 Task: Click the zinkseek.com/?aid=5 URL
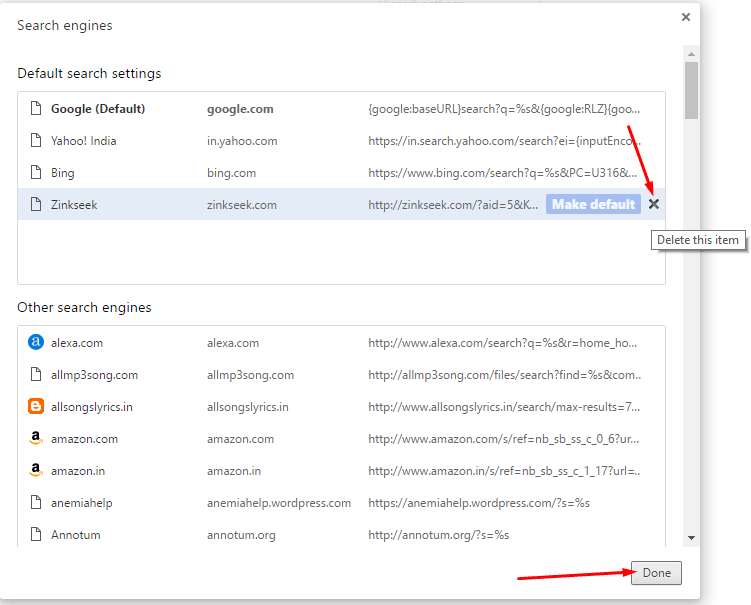tap(453, 205)
